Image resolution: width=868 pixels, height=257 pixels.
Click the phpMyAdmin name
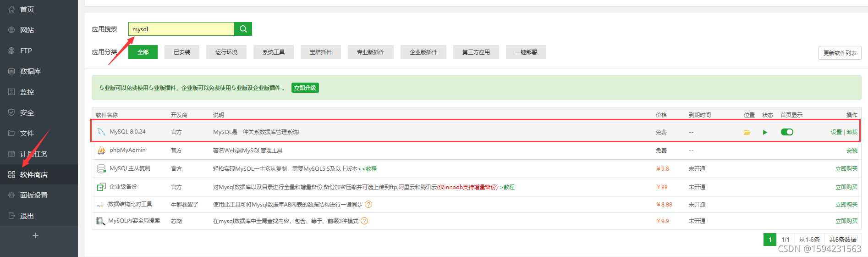[127, 150]
